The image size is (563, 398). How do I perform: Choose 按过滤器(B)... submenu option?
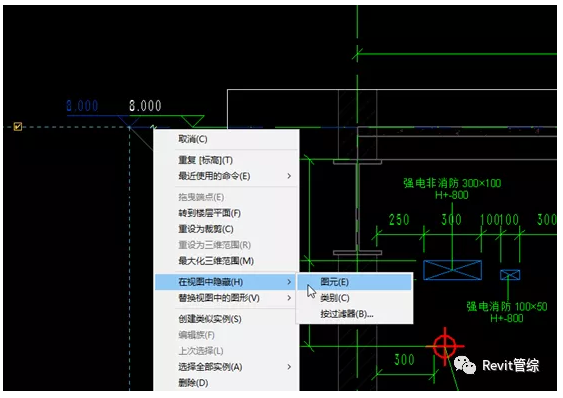(x=354, y=314)
